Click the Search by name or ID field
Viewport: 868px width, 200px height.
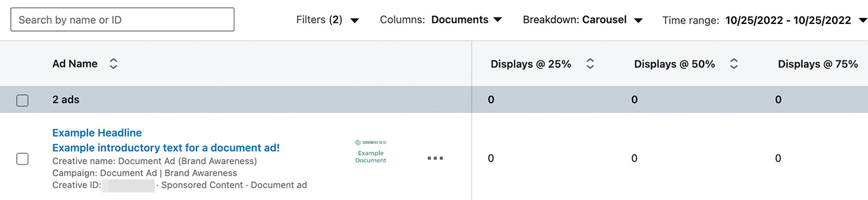122,20
